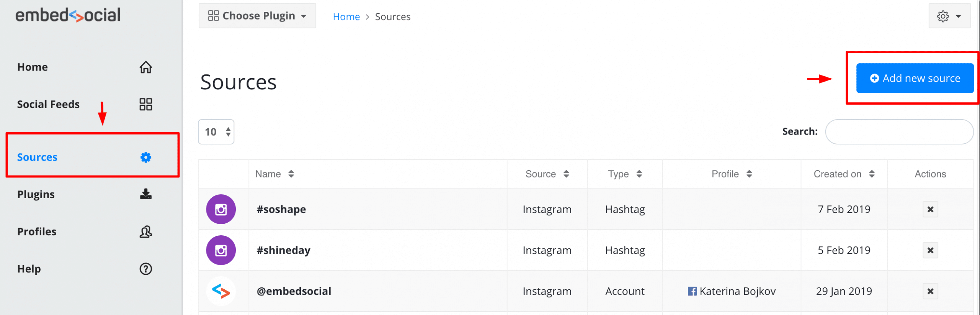Viewport: 980px width, 315px height.
Task: Expand the settings gear dropdown
Action: [949, 16]
